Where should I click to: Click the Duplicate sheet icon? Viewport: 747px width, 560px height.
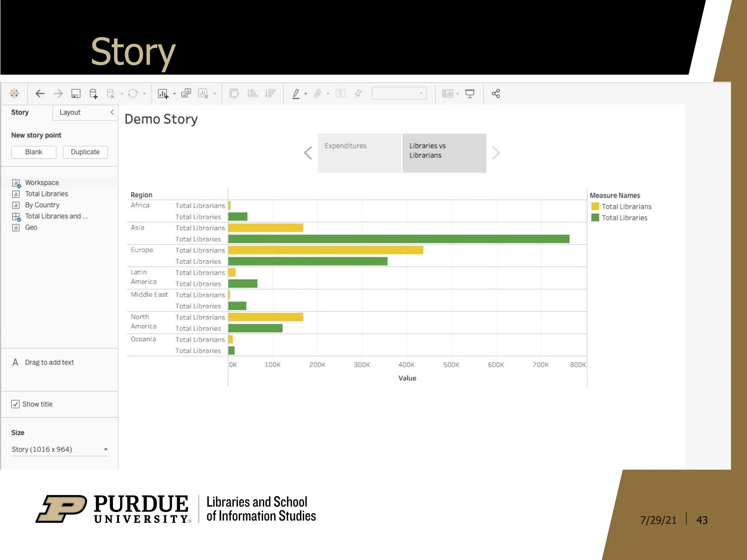click(x=186, y=93)
